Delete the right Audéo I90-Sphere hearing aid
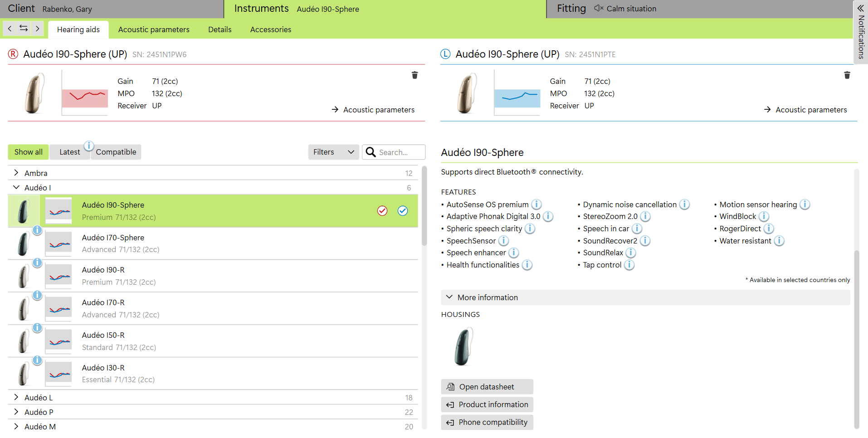 414,75
